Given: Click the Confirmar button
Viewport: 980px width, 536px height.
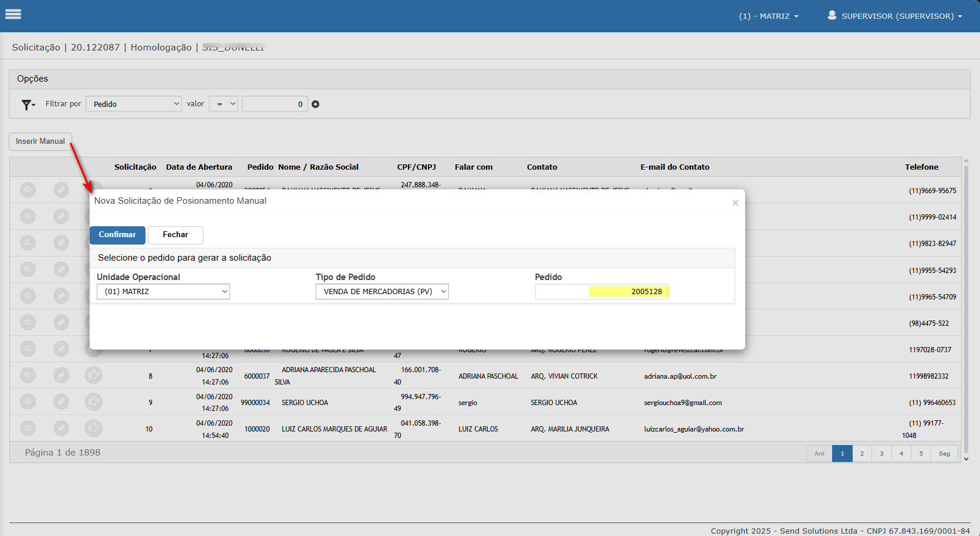Looking at the screenshot, I should tap(117, 235).
